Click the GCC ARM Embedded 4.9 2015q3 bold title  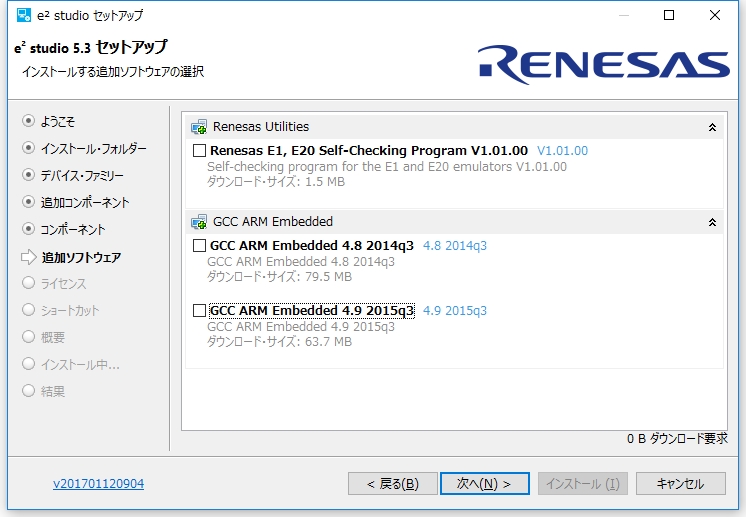[312, 311]
